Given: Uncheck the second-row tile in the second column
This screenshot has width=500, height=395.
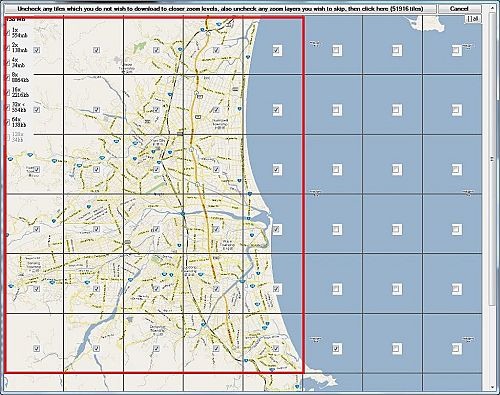Looking at the screenshot, I should (96, 110).
